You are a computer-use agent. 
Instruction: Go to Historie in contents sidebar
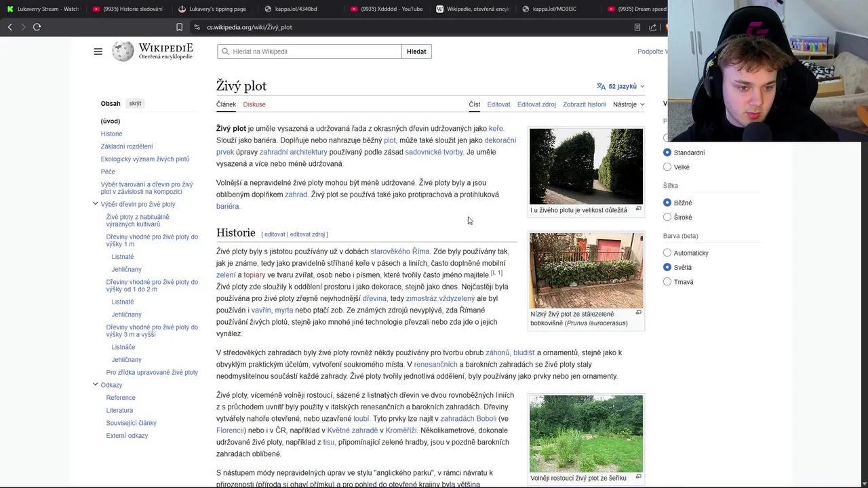tap(112, 134)
